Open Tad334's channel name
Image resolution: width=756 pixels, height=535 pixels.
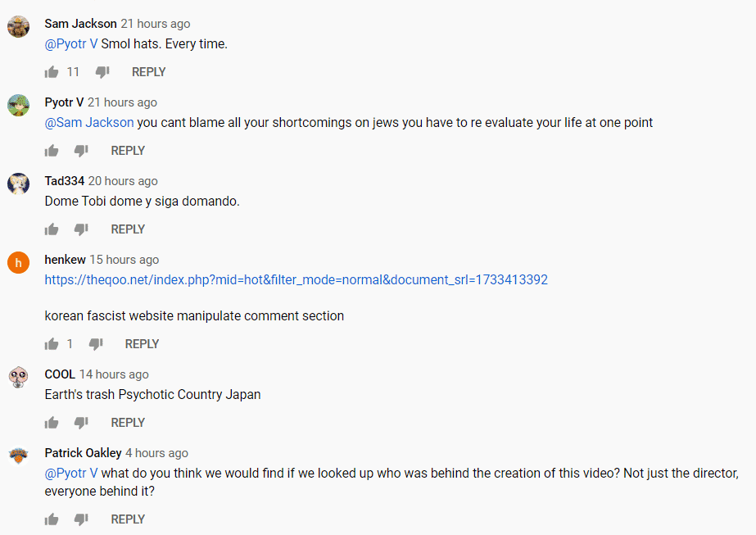click(x=64, y=181)
